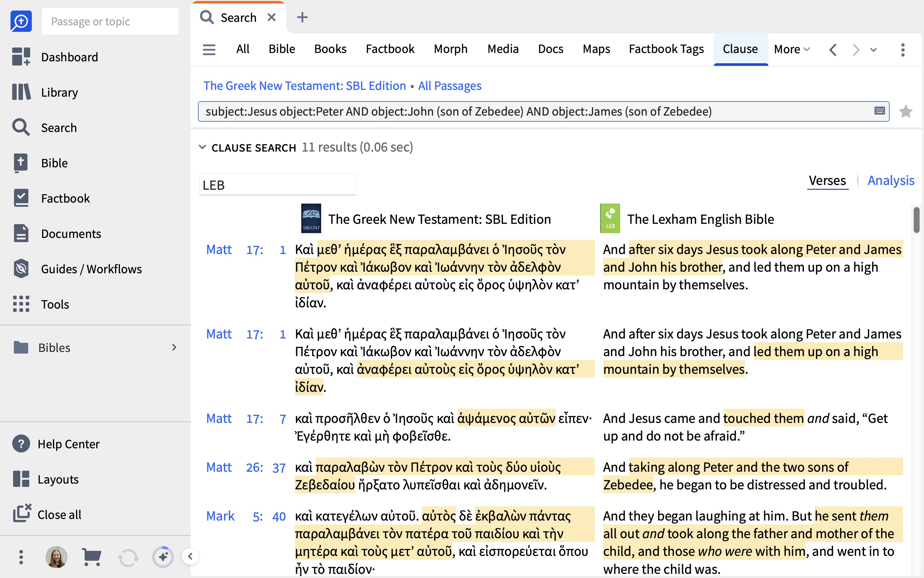The height and width of the screenshot is (578, 924).
Task: Switch to Verses view
Action: coord(827,180)
